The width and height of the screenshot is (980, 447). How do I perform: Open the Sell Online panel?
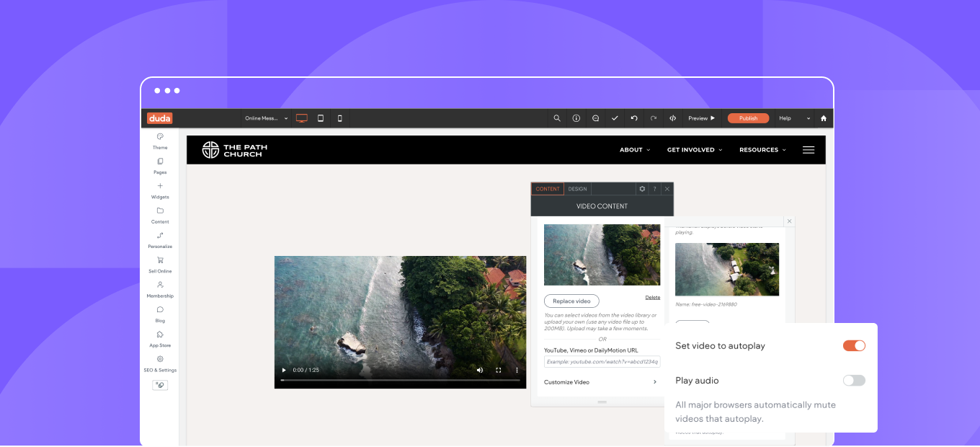click(160, 265)
